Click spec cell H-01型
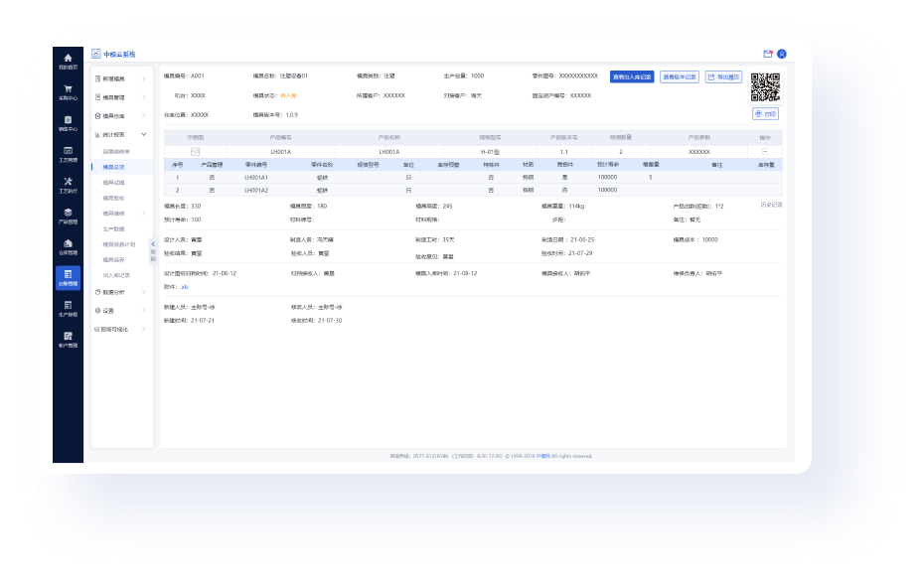924x586 pixels. pos(490,152)
